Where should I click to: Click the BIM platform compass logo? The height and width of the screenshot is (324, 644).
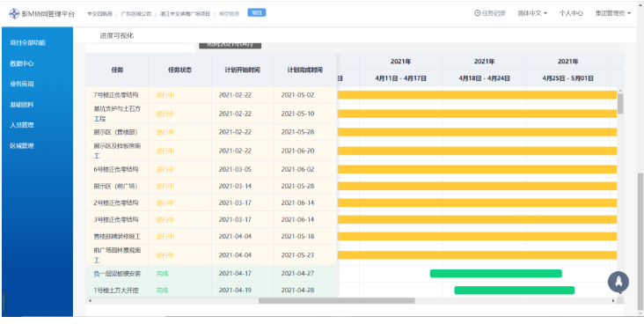(14, 13)
